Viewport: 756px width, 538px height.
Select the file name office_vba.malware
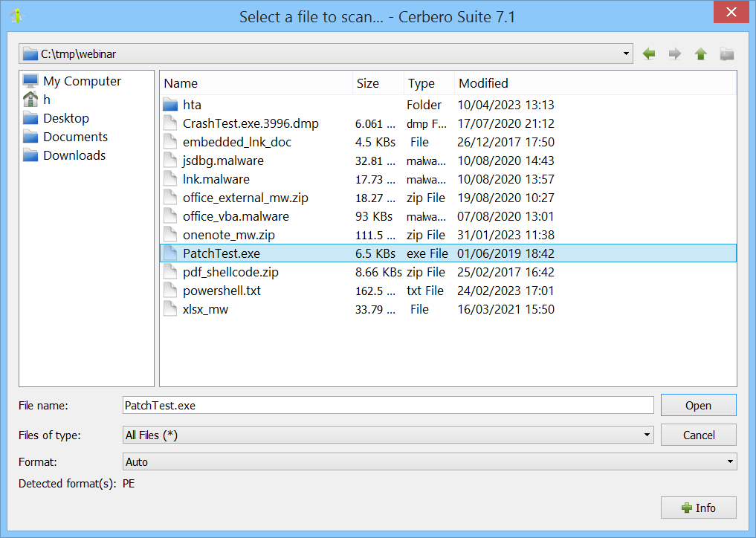[236, 216]
